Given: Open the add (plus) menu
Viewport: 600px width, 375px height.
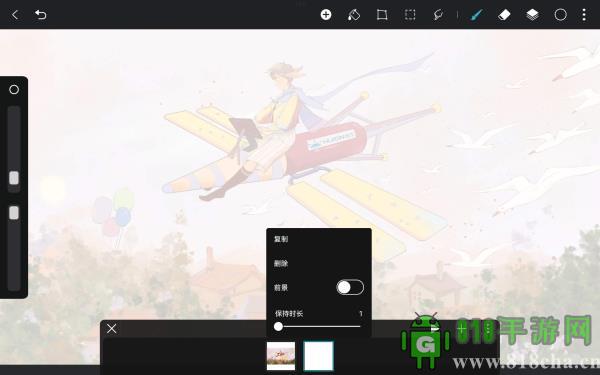Looking at the screenshot, I should coord(326,15).
